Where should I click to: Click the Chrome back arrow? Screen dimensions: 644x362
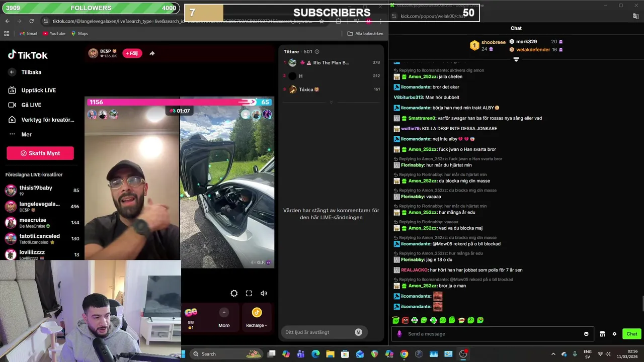click(7, 21)
